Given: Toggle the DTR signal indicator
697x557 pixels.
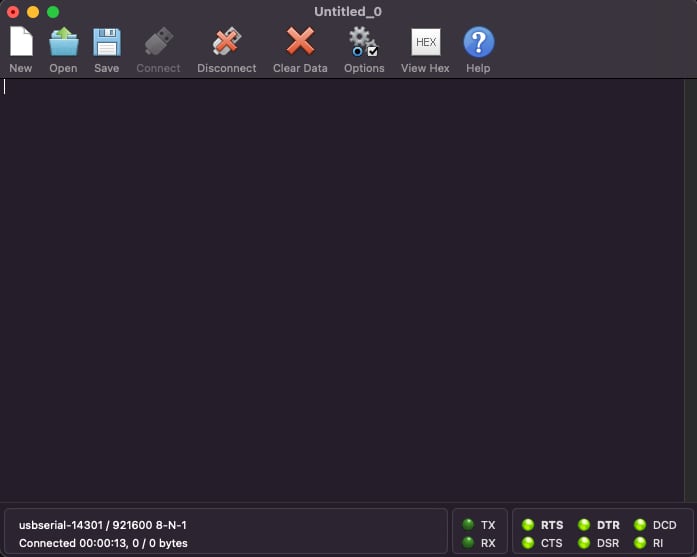Looking at the screenshot, I should [x=584, y=525].
